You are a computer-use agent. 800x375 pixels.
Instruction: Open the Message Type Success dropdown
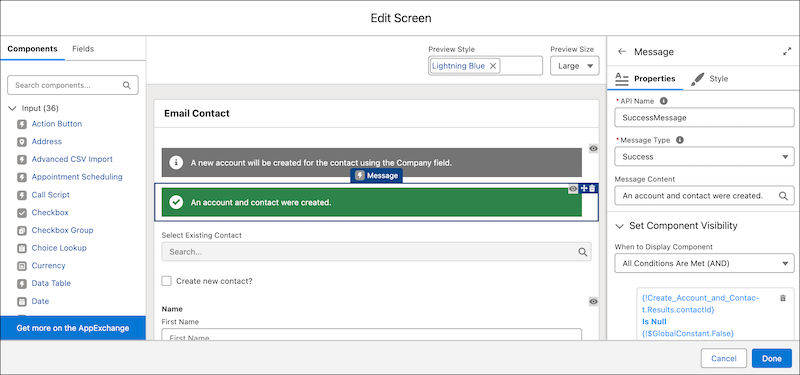pyautogui.click(x=704, y=157)
